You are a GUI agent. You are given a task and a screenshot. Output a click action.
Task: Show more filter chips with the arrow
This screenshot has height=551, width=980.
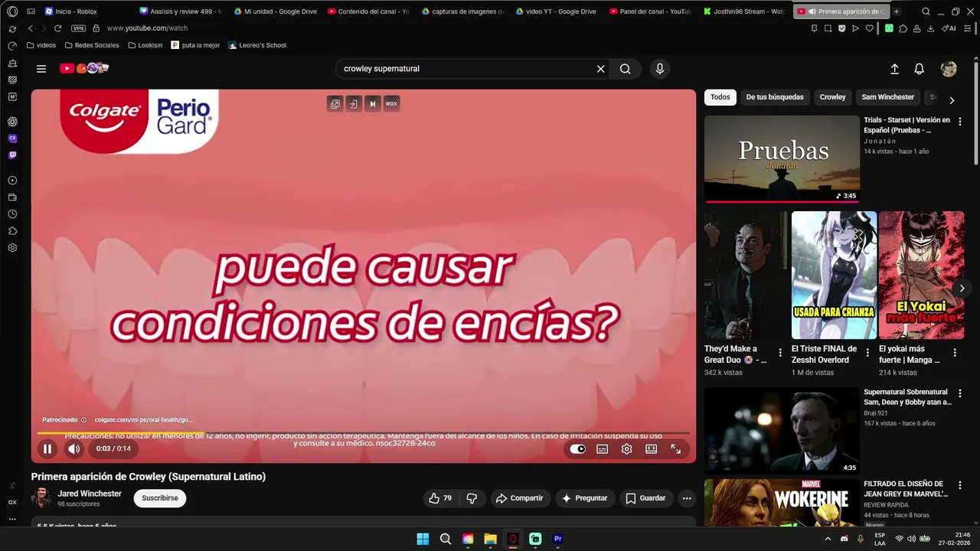tap(952, 100)
